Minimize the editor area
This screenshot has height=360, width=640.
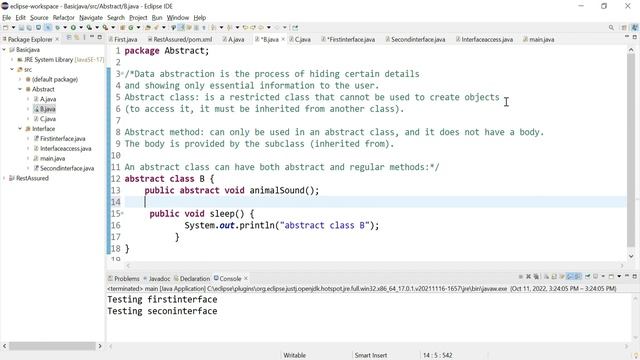point(627,37)
